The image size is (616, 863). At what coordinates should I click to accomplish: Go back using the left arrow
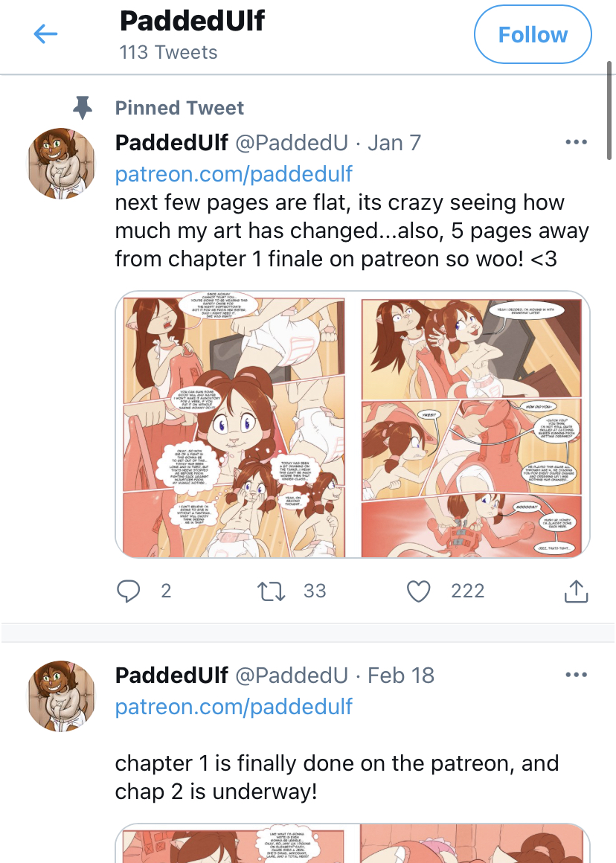(45, 34)
